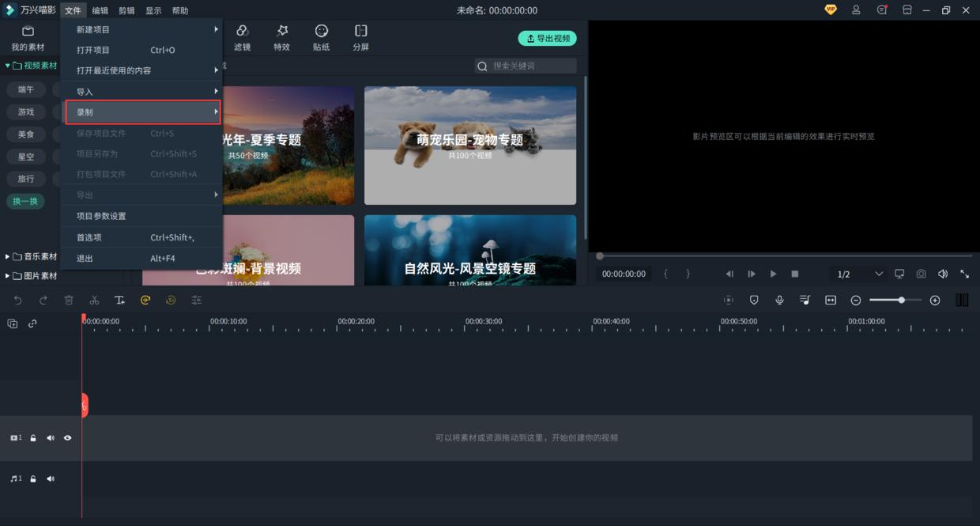Click the add text tool in timeline toolbar
Screen dimensions: 980x526
(119, 301)
